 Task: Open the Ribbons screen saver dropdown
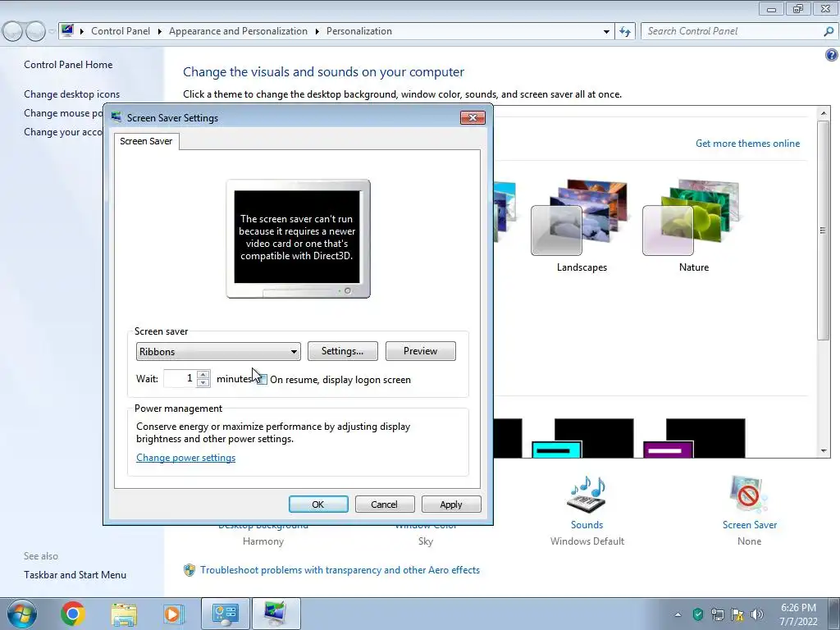[x=218, y=351]
